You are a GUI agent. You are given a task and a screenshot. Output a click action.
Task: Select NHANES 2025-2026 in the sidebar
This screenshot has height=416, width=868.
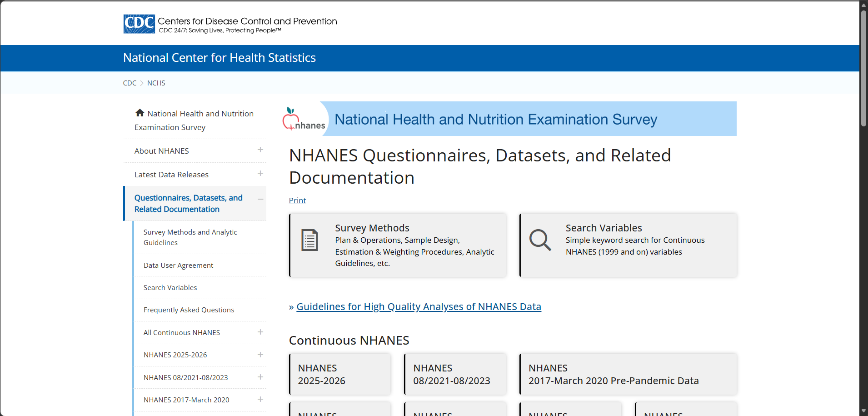click(175, 355)
